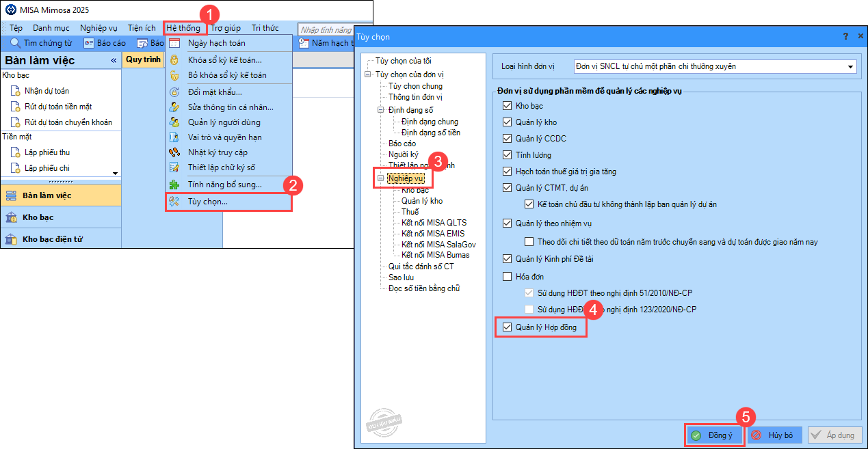This screenshot has height=449, width=868.
Task: Collapse the Định dạng số tree node
Action: click(381, 110)
